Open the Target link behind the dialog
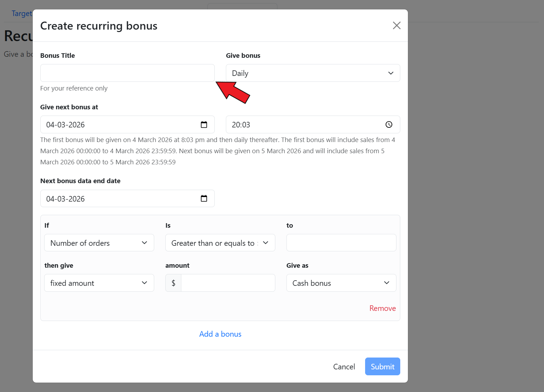Viewport: 544px width, 392px height. click(22, 14)
